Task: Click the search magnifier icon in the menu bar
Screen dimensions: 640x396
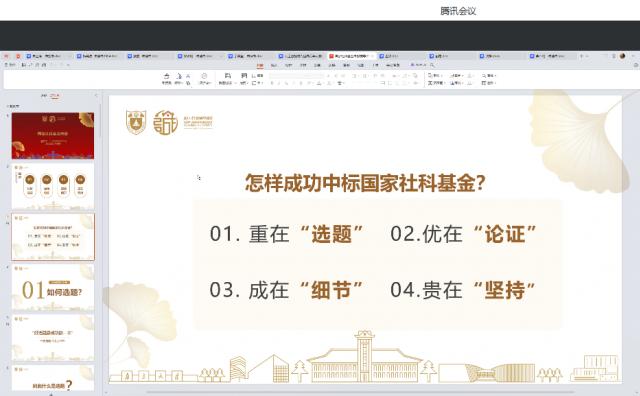Action: click(432, 65)
